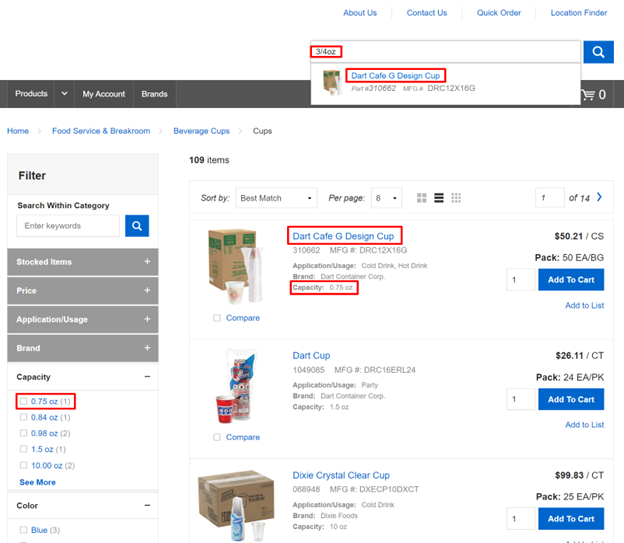Viewport: 624px width, 543px height.
Task: Open Products menu in navigation bar
Action: click(31, 94)
